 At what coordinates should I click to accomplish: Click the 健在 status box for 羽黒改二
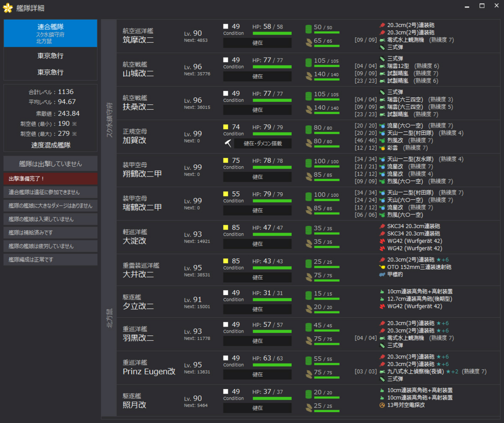(257, 341)
